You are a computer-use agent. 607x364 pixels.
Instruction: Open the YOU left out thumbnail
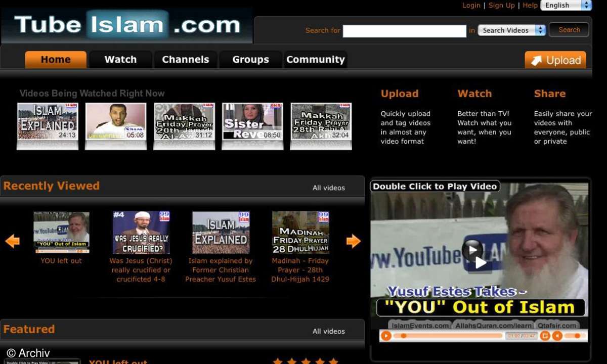coord(61,233)
